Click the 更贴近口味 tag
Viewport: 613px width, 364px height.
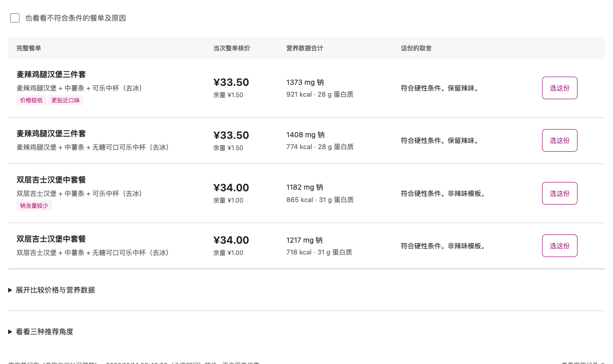point(66,100)
